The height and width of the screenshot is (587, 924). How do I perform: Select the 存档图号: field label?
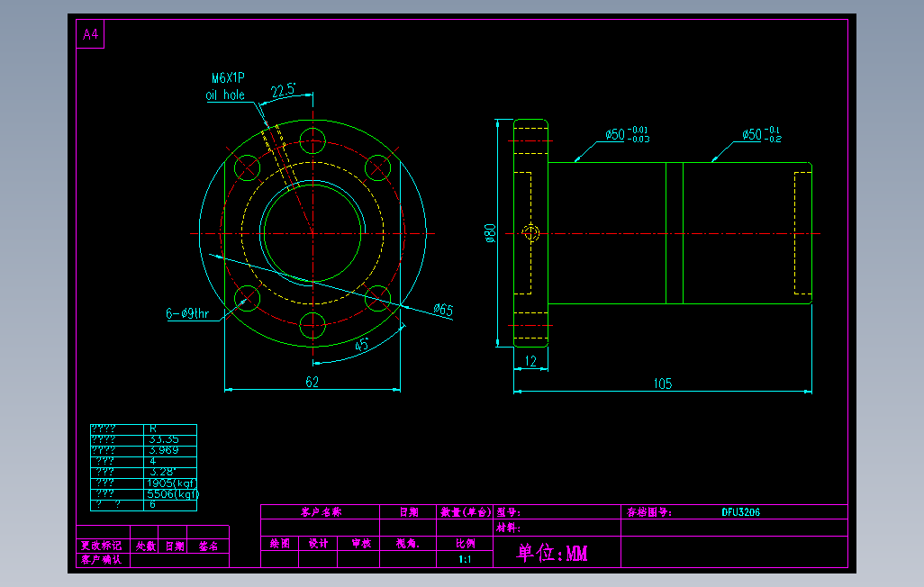[648, 512]
